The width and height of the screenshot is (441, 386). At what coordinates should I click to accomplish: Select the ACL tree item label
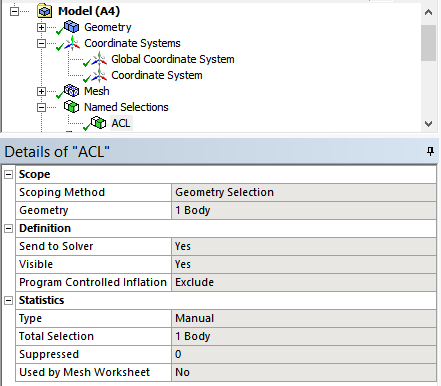(x=121, y=123)
